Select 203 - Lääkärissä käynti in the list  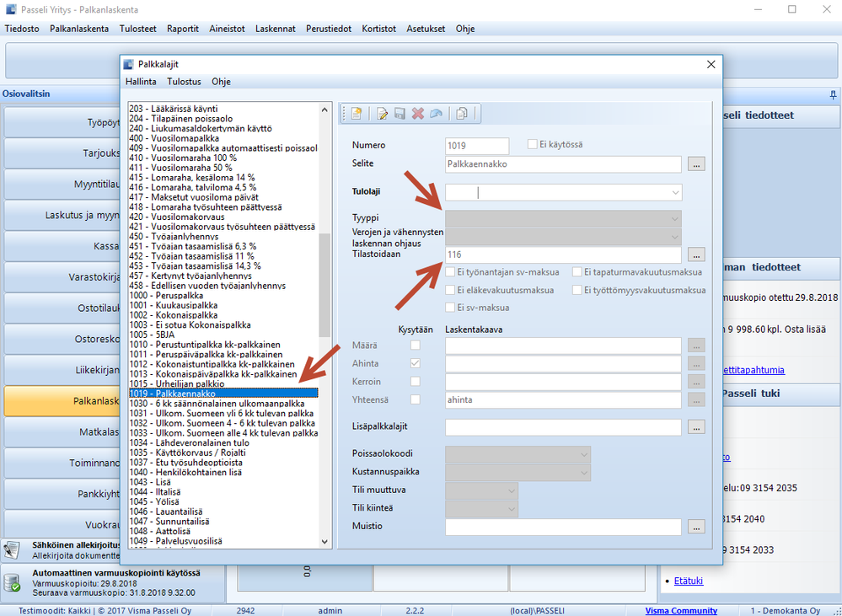(223, 109)
